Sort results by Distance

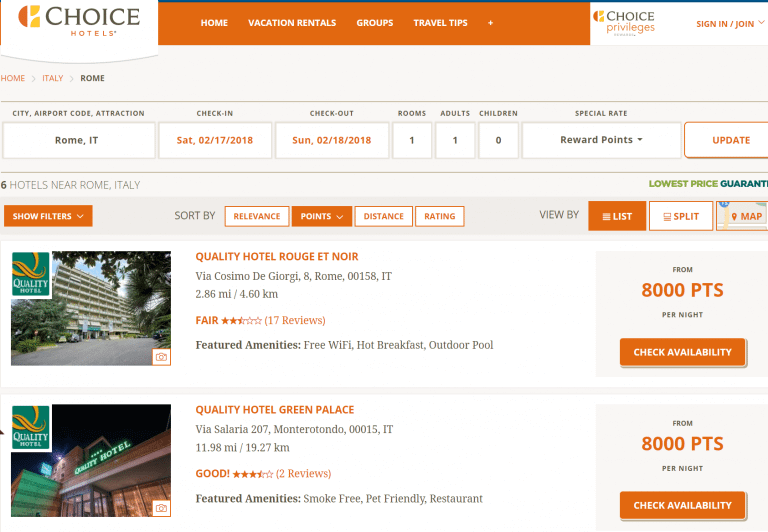(x=384, y=216)
